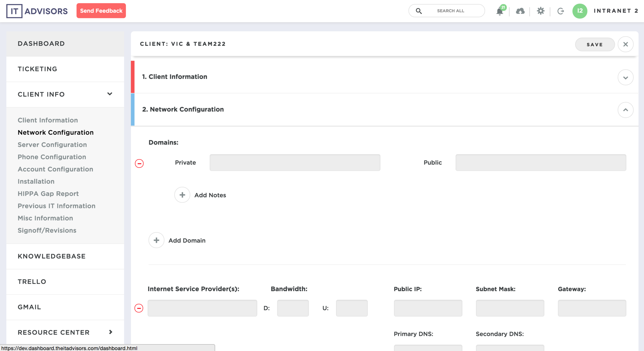The height and width of the screenshot is (351, 644).
Task: Expand the Client Information section
Action: point(625,77)
